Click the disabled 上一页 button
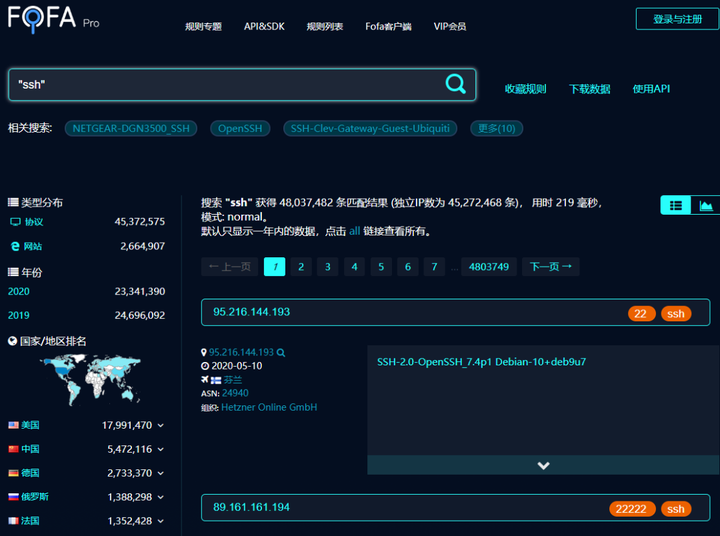The width and height of the screenshot is (720, 536). tap(229, 267)
